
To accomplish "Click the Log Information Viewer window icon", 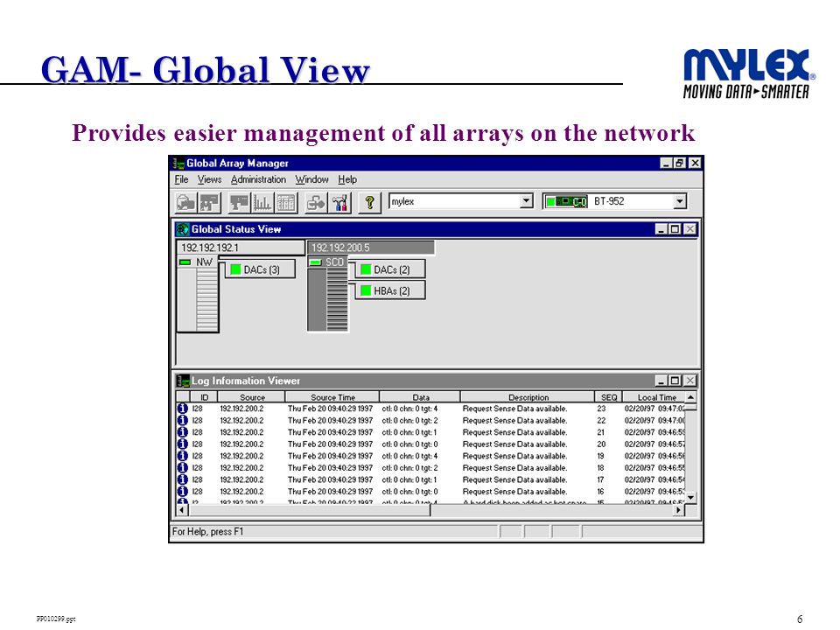I will coord(183,381).
